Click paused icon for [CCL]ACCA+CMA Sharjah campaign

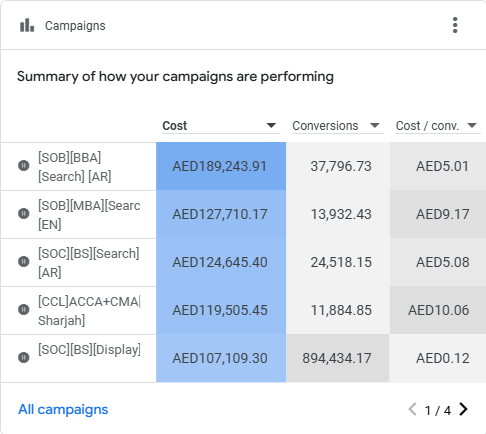pos(24,309)
